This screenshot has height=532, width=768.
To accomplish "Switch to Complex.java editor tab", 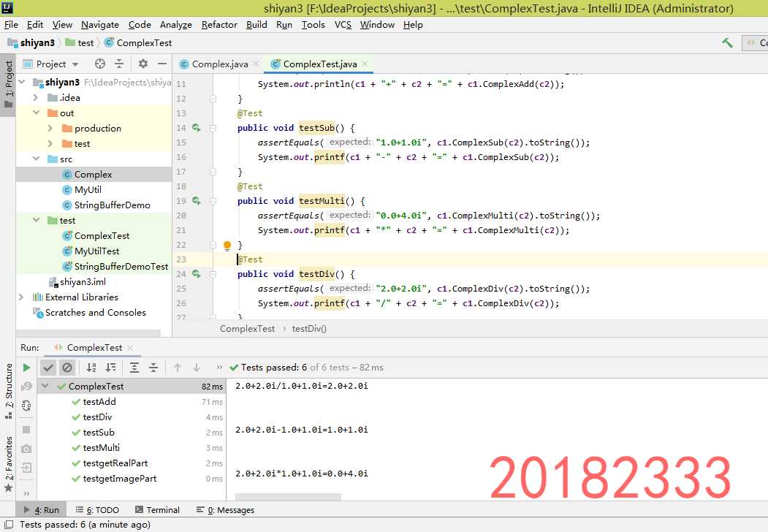I will (x=219, y=64).
